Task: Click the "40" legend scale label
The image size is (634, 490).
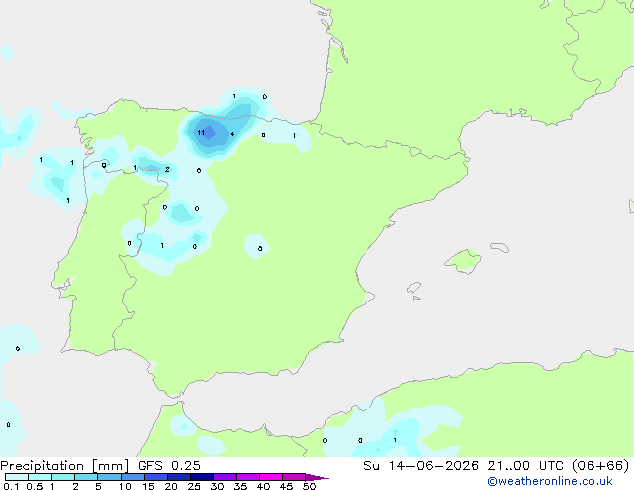Action: pos(263,486)
